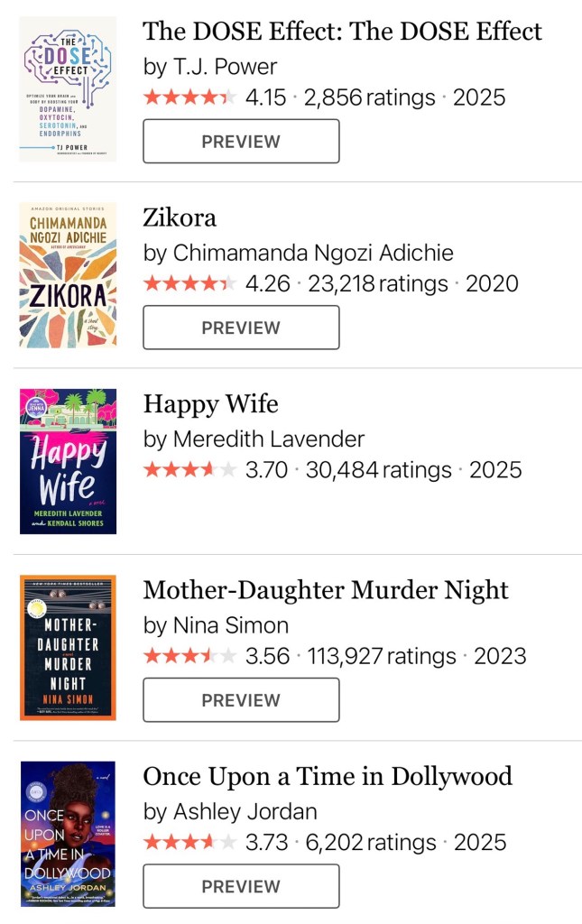Open The DOSE Effect book cover

pos(68,89)
